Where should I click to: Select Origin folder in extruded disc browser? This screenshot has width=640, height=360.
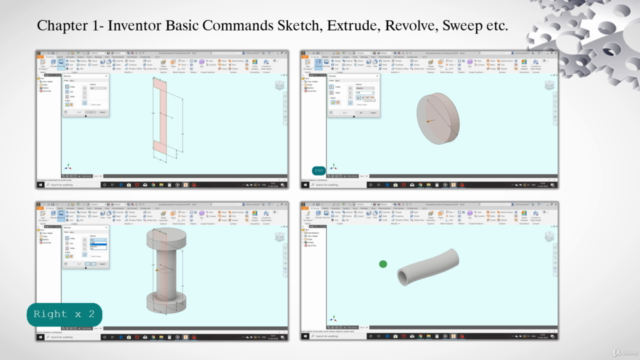309,85
